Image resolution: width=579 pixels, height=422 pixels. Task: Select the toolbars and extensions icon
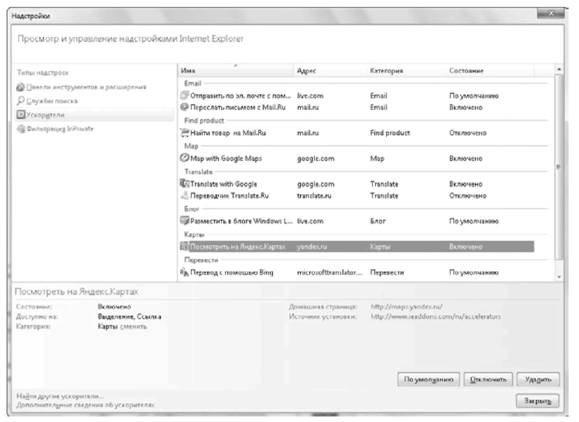(21, 87)
